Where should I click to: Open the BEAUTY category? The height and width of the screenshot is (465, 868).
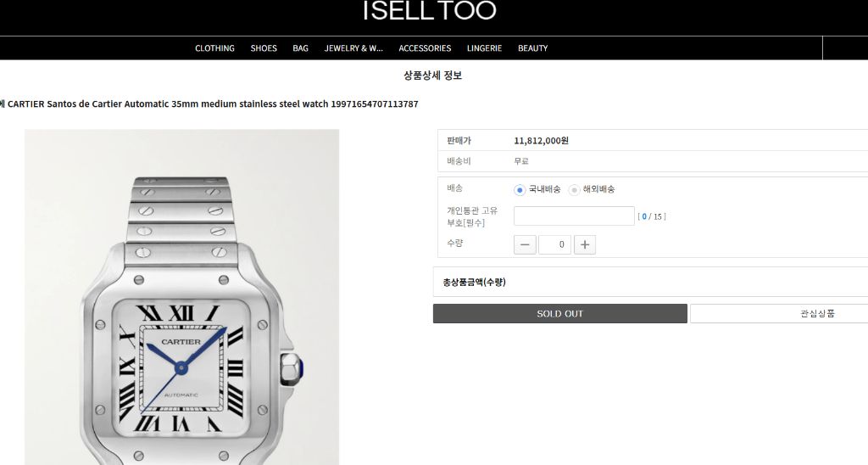(x=532, y=48)
